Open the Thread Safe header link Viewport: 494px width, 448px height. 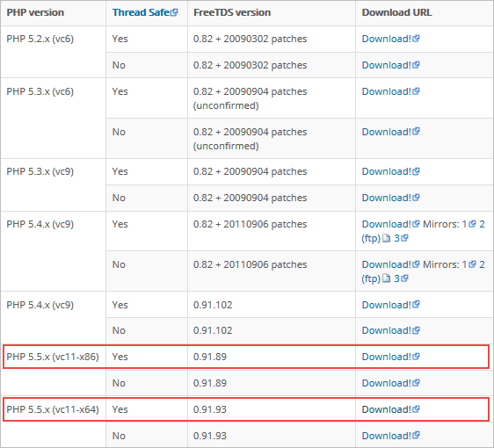coord(141,12)
